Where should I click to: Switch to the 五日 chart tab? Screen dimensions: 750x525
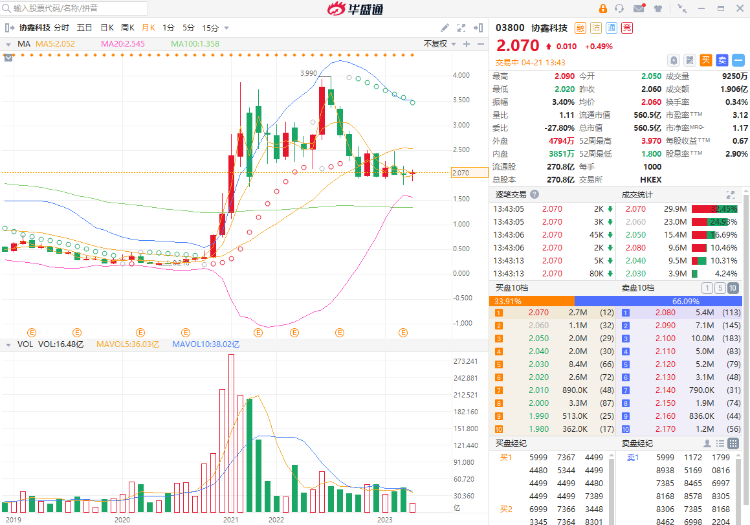84,28
